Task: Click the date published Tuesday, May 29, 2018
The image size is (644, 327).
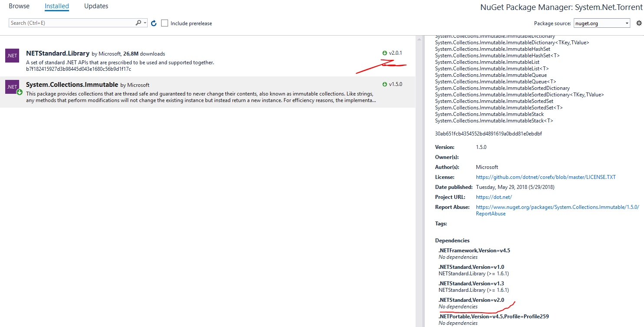Action: (x=515, y=187)
